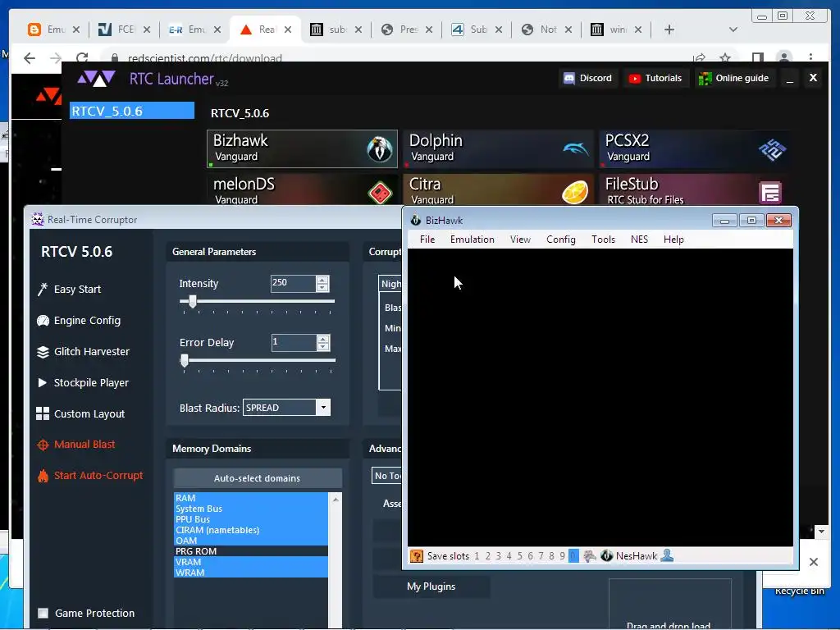
Task: Adjust the Error Delay slider handle
Action: coord(185,361)
